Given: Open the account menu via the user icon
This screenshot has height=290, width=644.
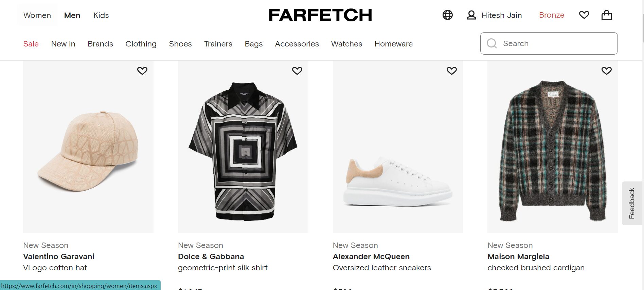Looking at the screenshot, I should click(471, 15).
